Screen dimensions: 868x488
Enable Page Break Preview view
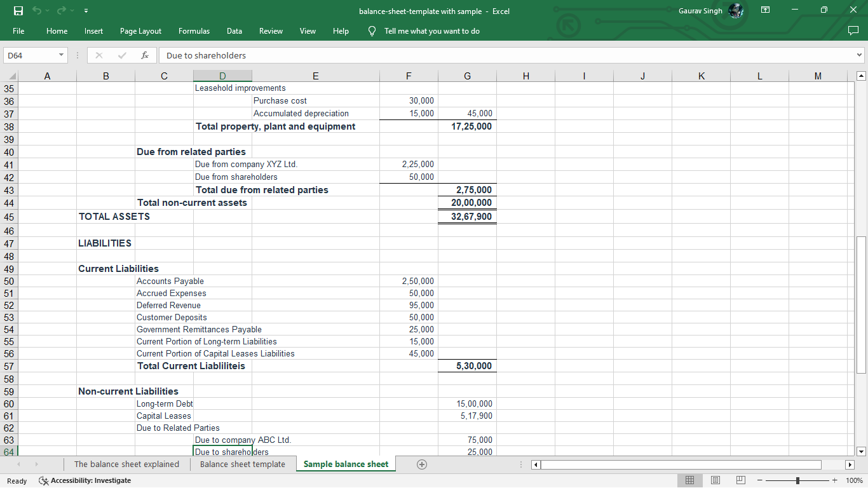coord(740,480)
